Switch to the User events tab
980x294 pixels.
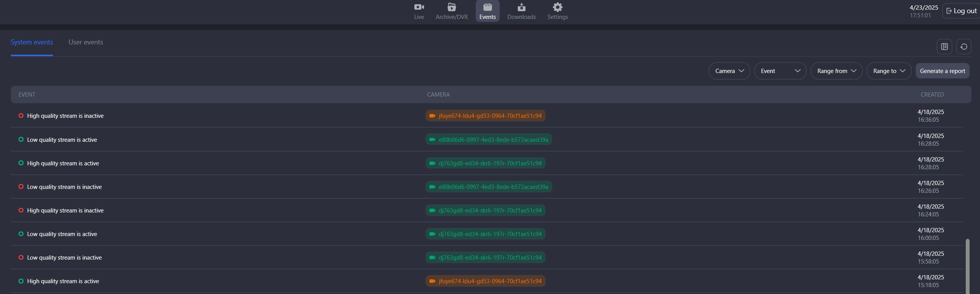86,42
